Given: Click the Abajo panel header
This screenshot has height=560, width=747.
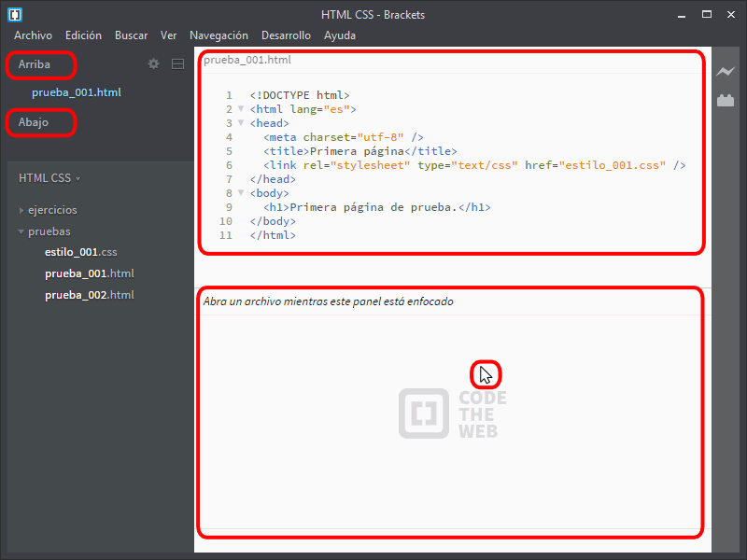Looking at the screenshot, I should pos(34,122).
